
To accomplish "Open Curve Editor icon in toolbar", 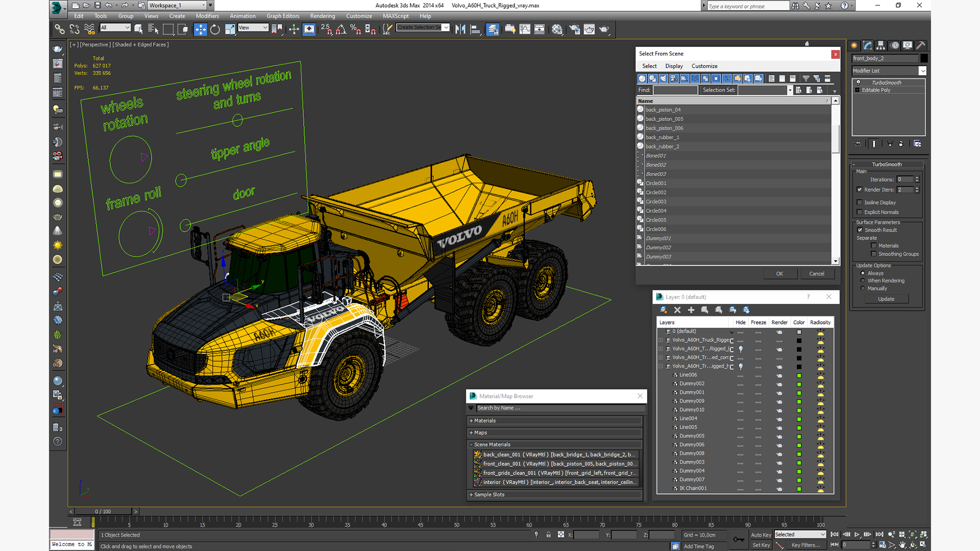I will pyautogui.click(x=525, y=29).
